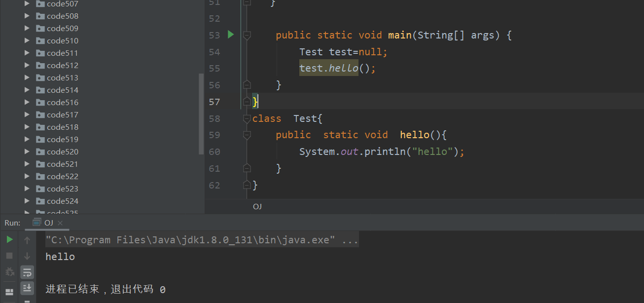Screen dimensions: 644x303
Task: Click 'Test' class name on line 58
Action: (x=305, y=118)
